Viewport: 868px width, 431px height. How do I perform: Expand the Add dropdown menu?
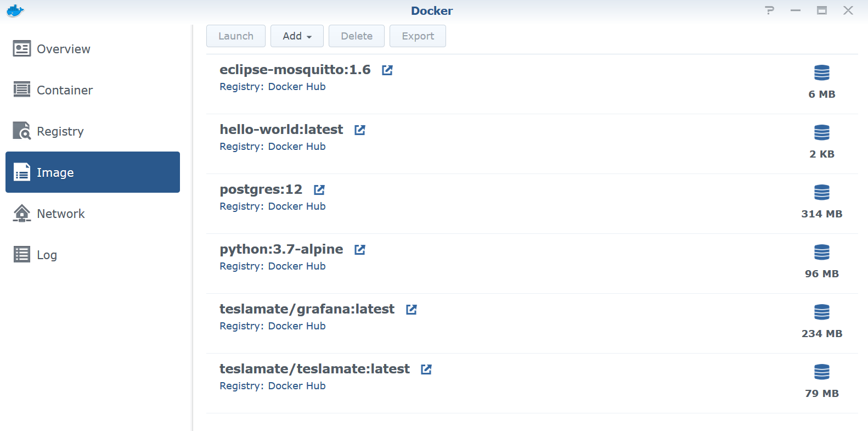point(297,36)
